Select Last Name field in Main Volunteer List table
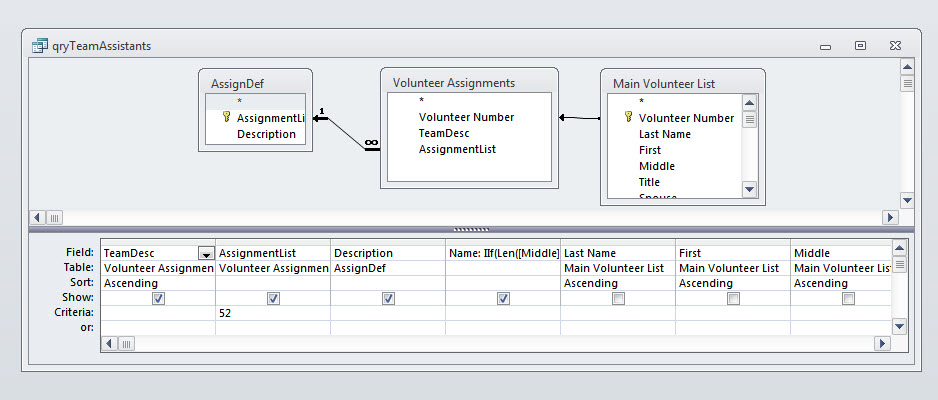 click(675, 135)
